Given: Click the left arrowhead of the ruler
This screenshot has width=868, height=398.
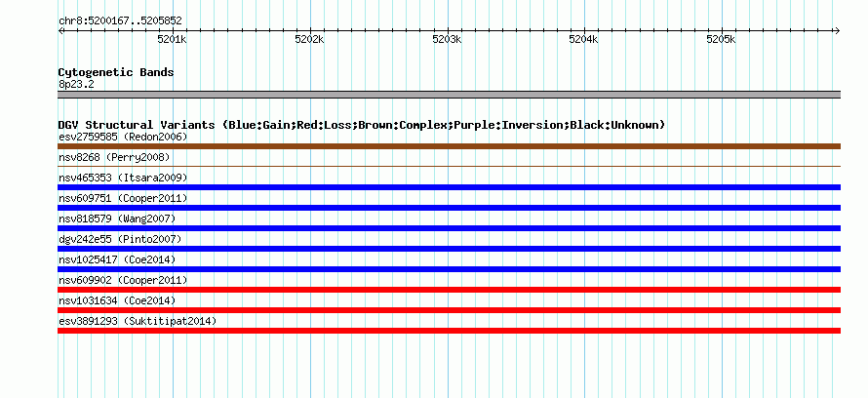Looking at the screenshot, I should click(x=60, y=31).
